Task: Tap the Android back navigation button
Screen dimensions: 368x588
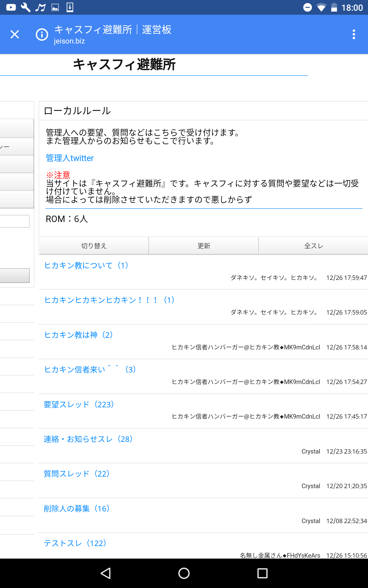Action: (x=106, y=573)
